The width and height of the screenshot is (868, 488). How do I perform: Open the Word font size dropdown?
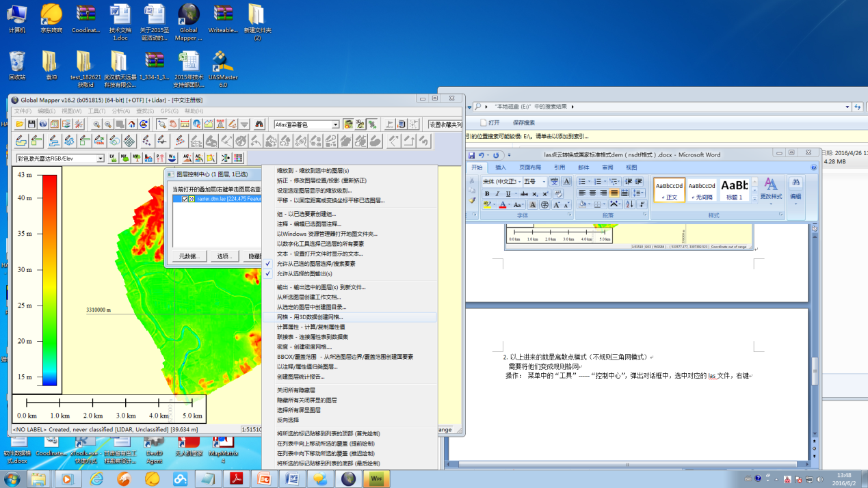(544, 181)
